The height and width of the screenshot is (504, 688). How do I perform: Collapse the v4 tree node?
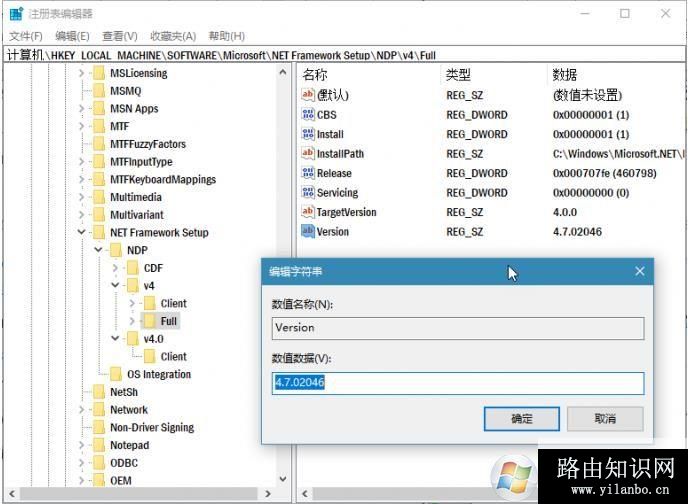point(115,286)
